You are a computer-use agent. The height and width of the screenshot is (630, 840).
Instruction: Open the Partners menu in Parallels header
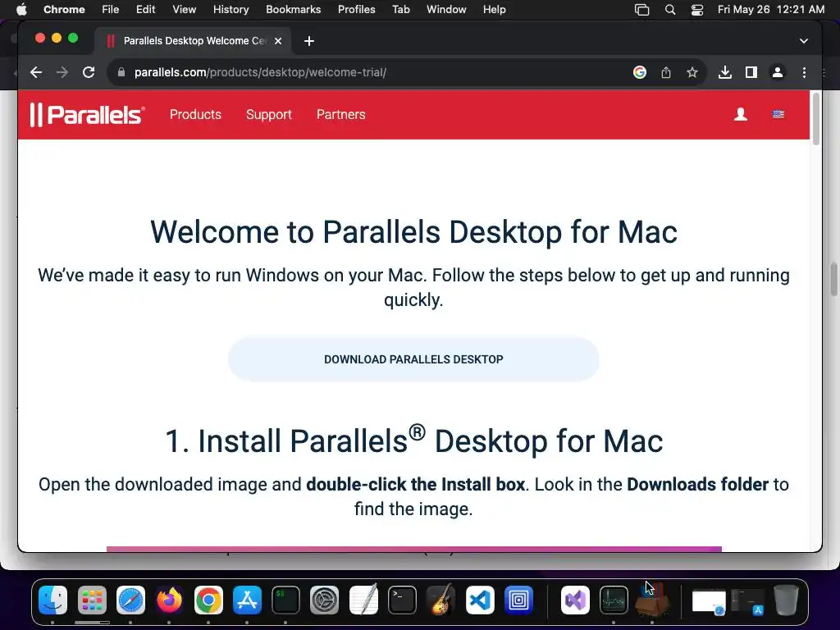click(x=340, y=115)
